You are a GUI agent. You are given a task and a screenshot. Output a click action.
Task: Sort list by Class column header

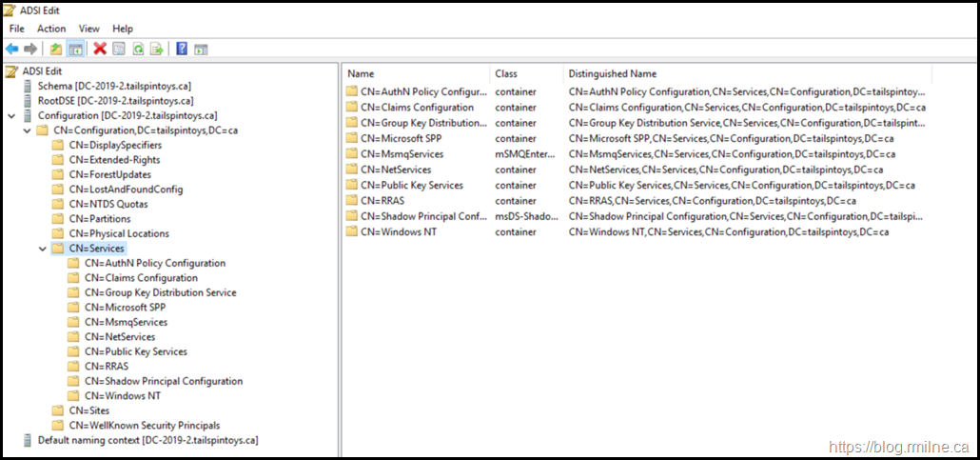(x=506, y=73)
